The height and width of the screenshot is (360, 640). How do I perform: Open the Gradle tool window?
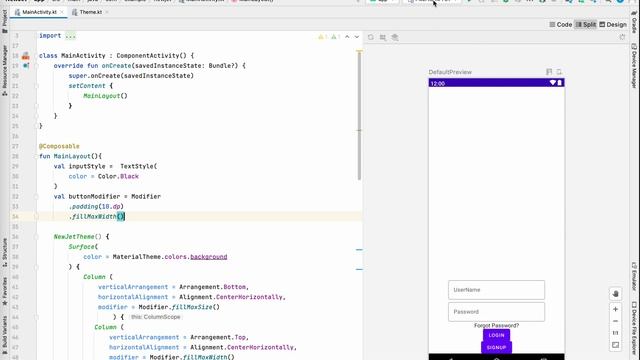(x=634, y=22)
